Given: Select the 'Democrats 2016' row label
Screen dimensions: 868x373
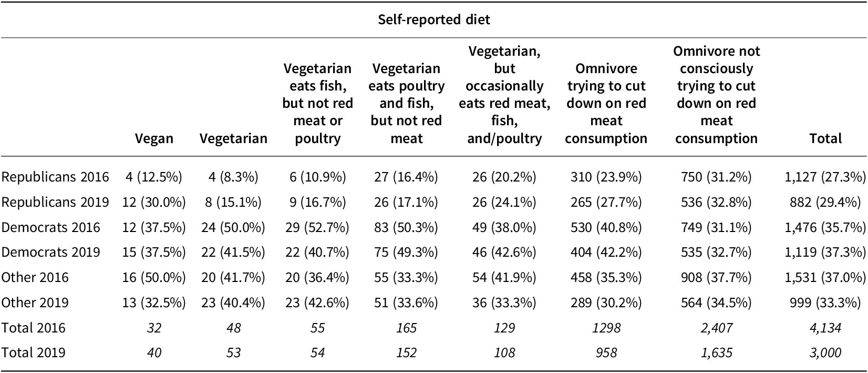Looking at the screenshot, I should [x=51, y=227].
